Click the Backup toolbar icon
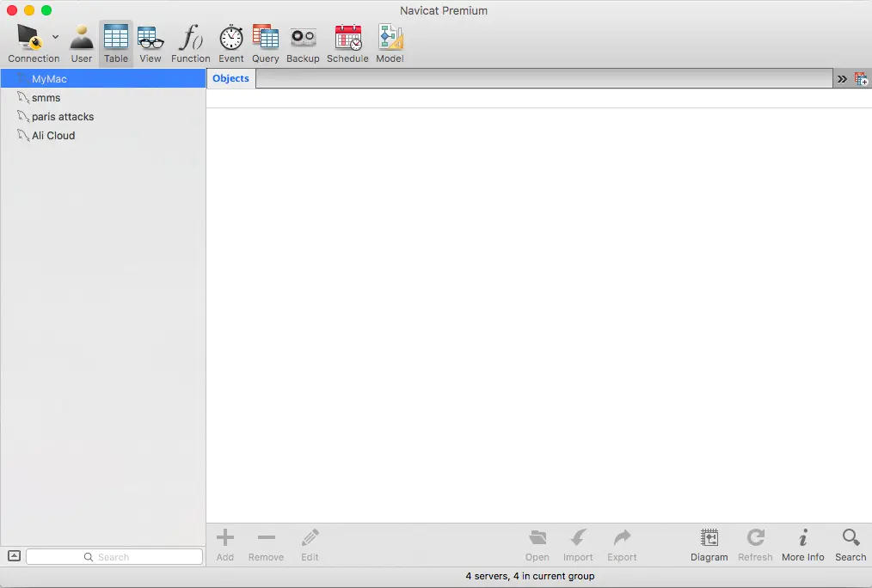The width and height of the screenshot is (872, 588). click(x=303, y=43)
